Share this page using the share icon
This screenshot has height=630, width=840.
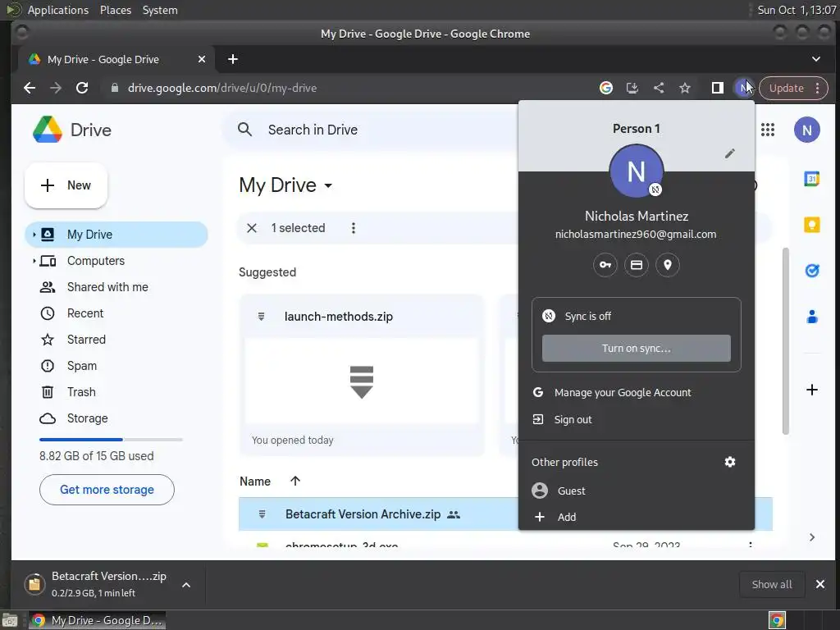659,88
